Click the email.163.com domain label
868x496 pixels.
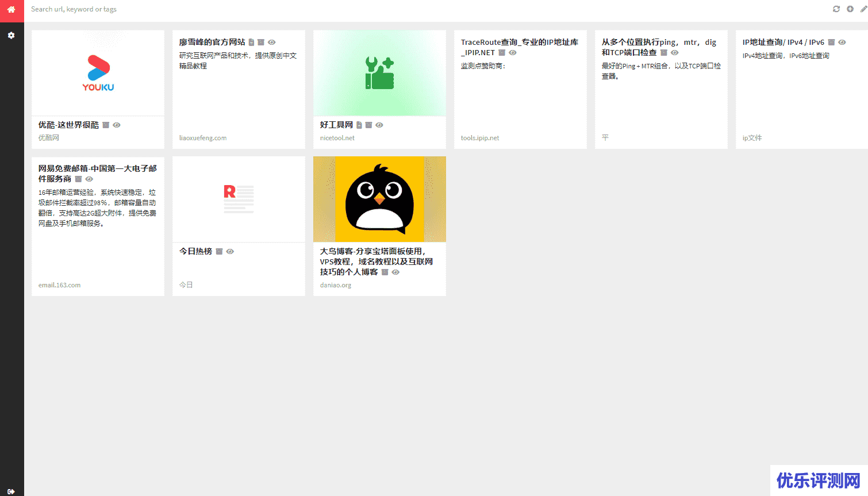pos(59,285)
